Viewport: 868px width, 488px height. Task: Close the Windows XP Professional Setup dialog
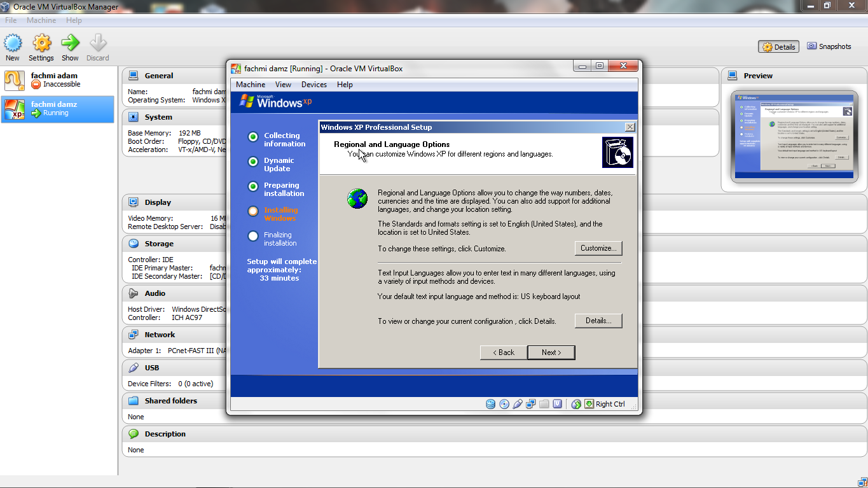pyautogui.click(x=630, y=127)
